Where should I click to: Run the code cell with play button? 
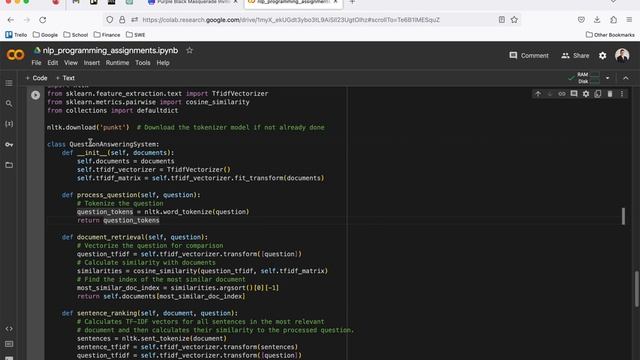(x=36, y=95)
